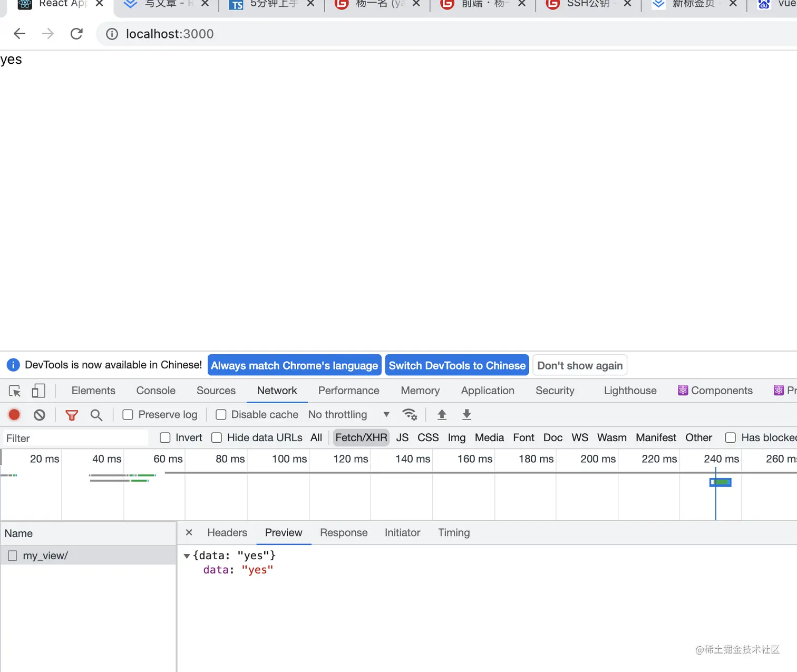Open network search magnifier
Image resolution: width=797 pixels, height=672 pixels.
click(x=96, y=415)
